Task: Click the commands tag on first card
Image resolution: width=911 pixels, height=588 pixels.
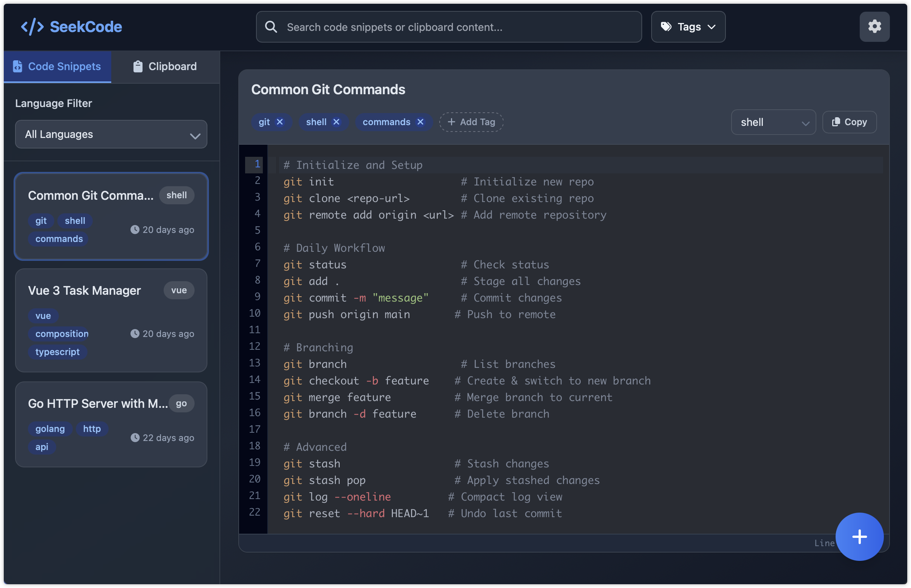Action: point(59,239)
